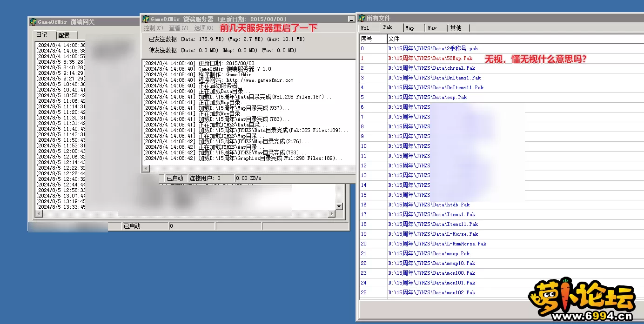Select file row htdb.Pak

[502, 205]
